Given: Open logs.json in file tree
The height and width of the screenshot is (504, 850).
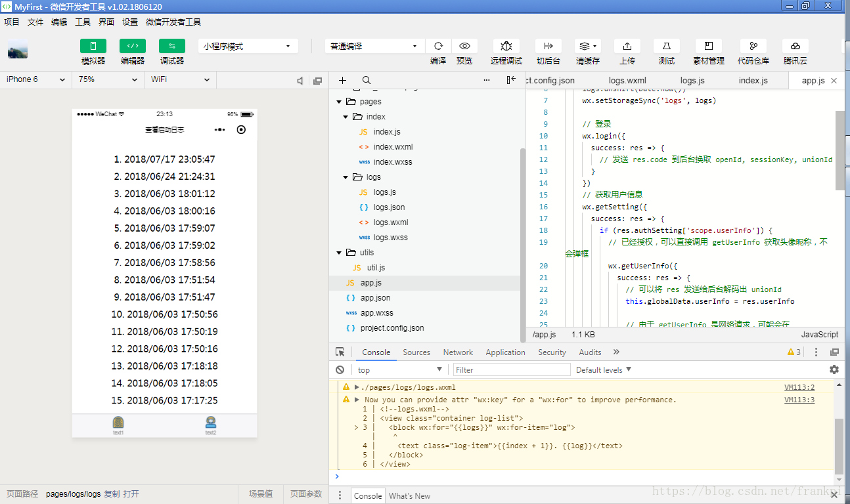Looking at the screenshot, I should coord(389,207).
